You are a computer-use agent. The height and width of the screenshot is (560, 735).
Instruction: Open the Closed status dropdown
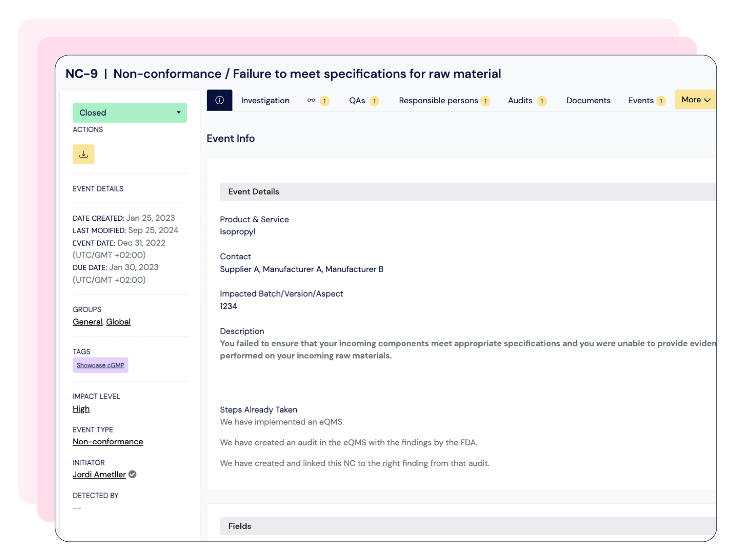pyautogui.click(x=130, y=112)
